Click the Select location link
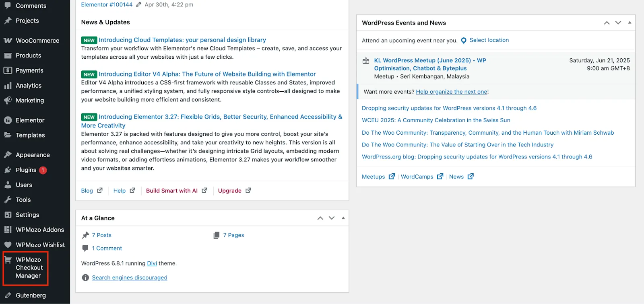The image size is (644, 304). tap(489, 40)
